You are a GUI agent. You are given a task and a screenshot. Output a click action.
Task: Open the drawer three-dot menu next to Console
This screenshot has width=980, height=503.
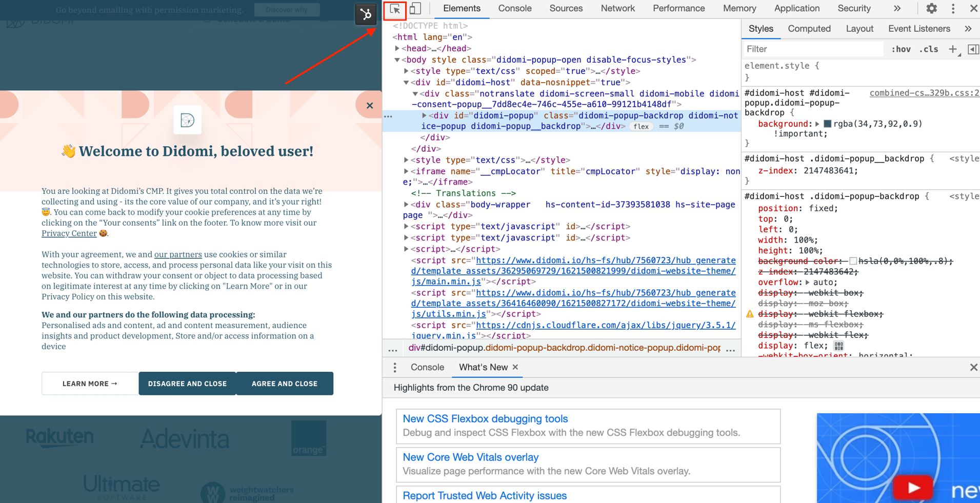(394, 367)
